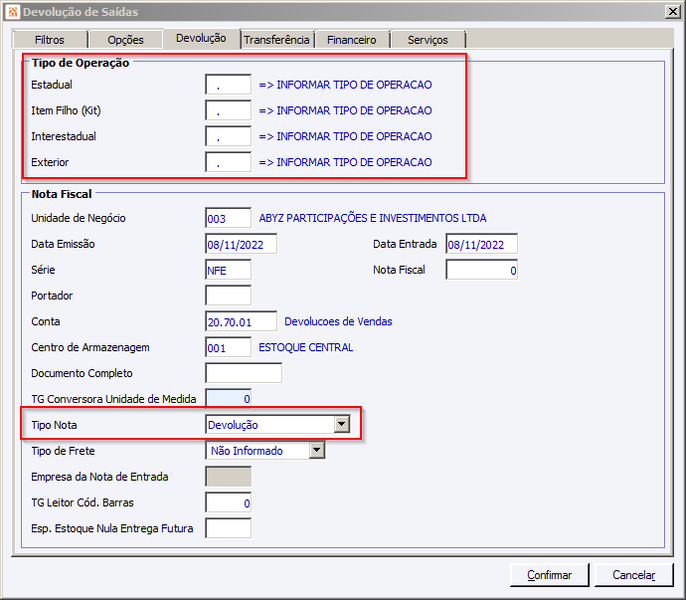Click the application icon in title bar
The width and height of the screenshot is (686, 600).
click(x=13, y=12)
